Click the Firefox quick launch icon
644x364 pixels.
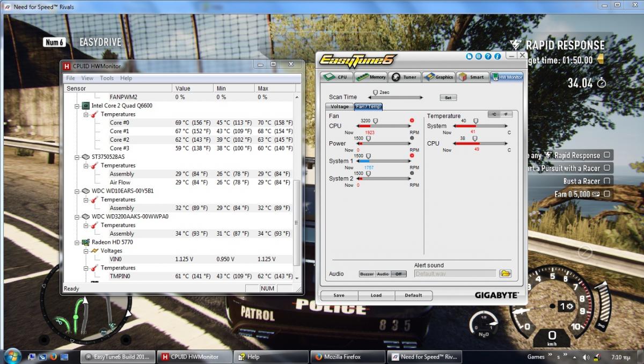tap(53, 356)
